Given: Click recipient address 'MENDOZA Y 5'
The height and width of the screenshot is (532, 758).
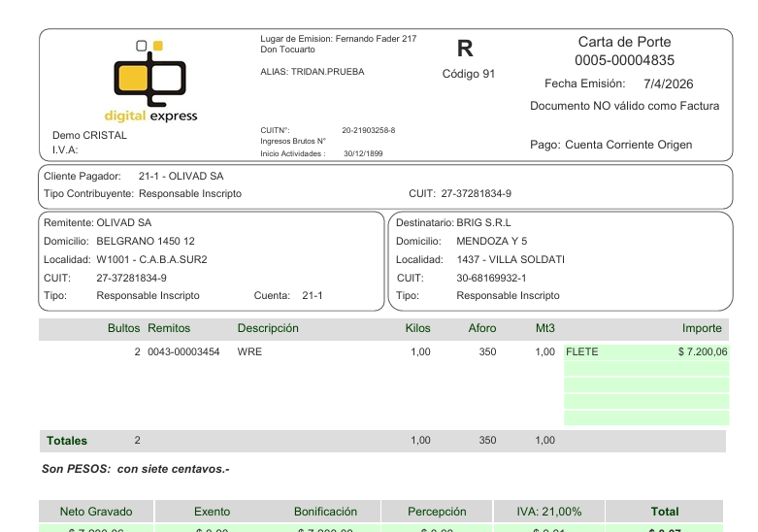Looking at the screenshot, I should coord(492,241).
